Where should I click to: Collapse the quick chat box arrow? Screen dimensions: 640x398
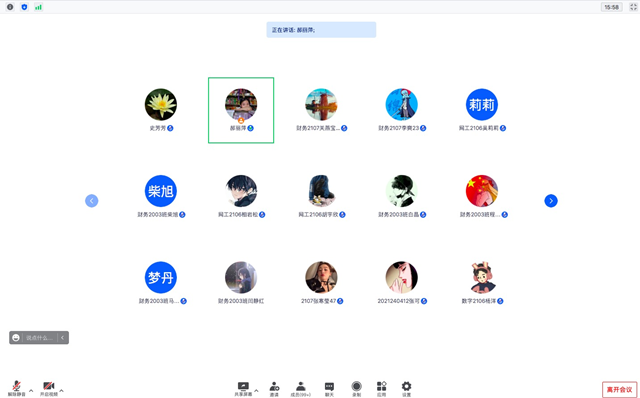coord(62,338)
